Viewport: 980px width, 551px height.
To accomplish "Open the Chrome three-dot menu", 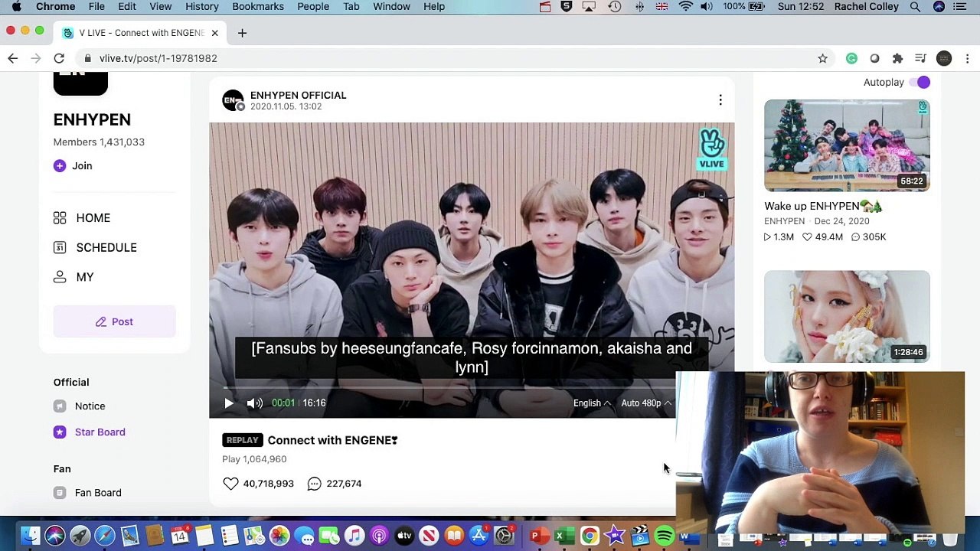I will click(x=968, y=58).
